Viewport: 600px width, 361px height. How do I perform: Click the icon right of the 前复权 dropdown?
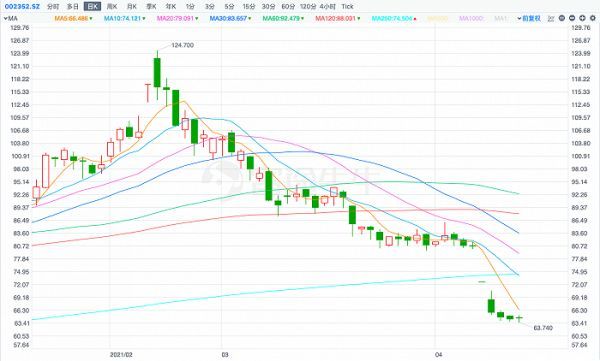pos(551,18)
